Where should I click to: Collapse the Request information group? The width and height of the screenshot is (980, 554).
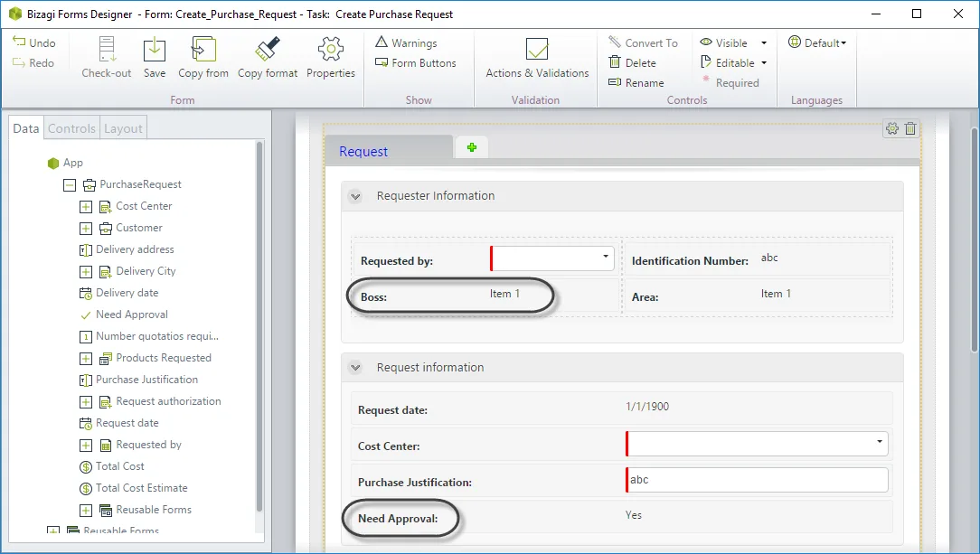[355, 368]
